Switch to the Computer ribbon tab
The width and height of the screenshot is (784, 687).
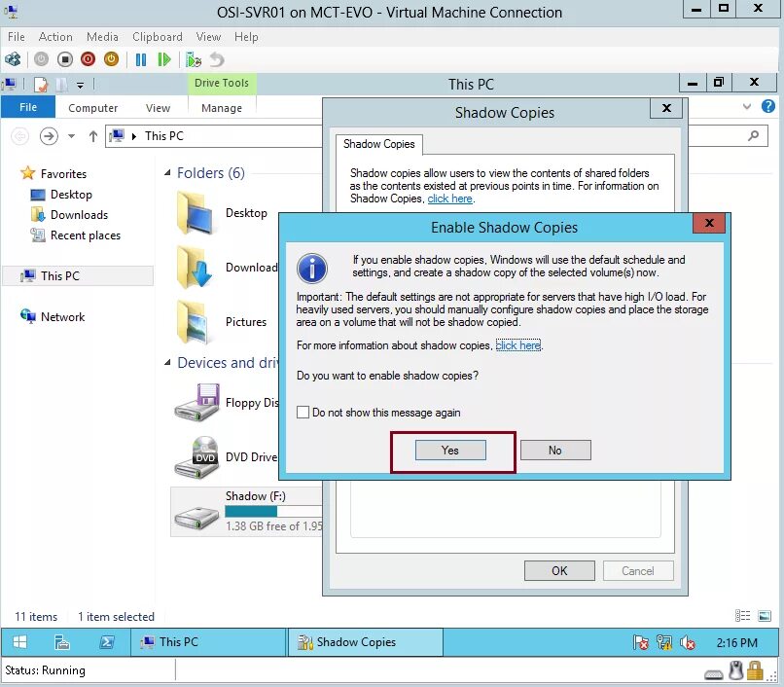point(93,108)
